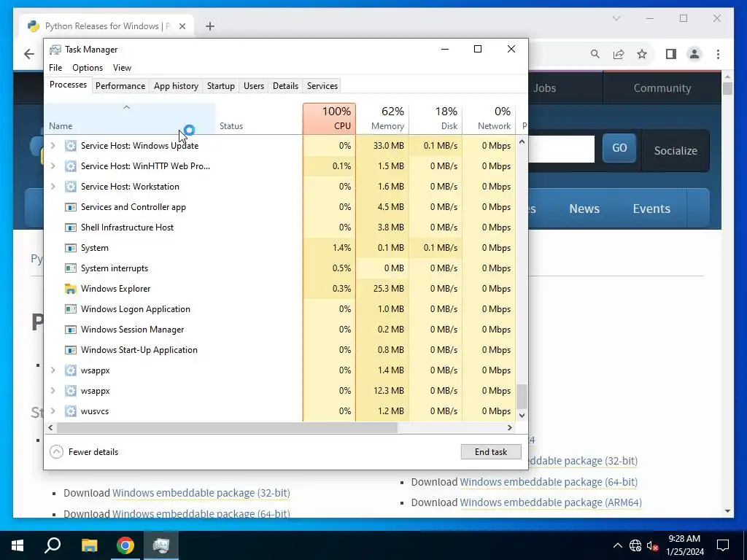Switch to the Details tab
The image size is (747, 560).
click(285, 86)
